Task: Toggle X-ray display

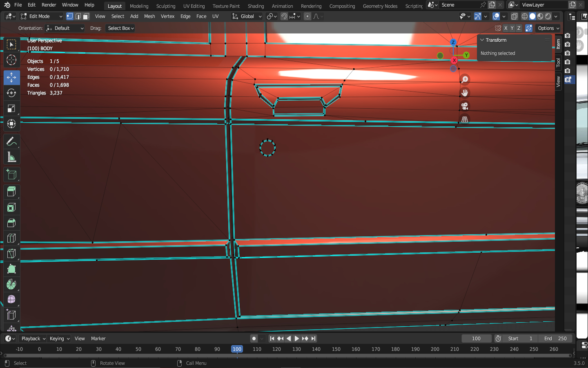Action: click(x=514, y=16)
